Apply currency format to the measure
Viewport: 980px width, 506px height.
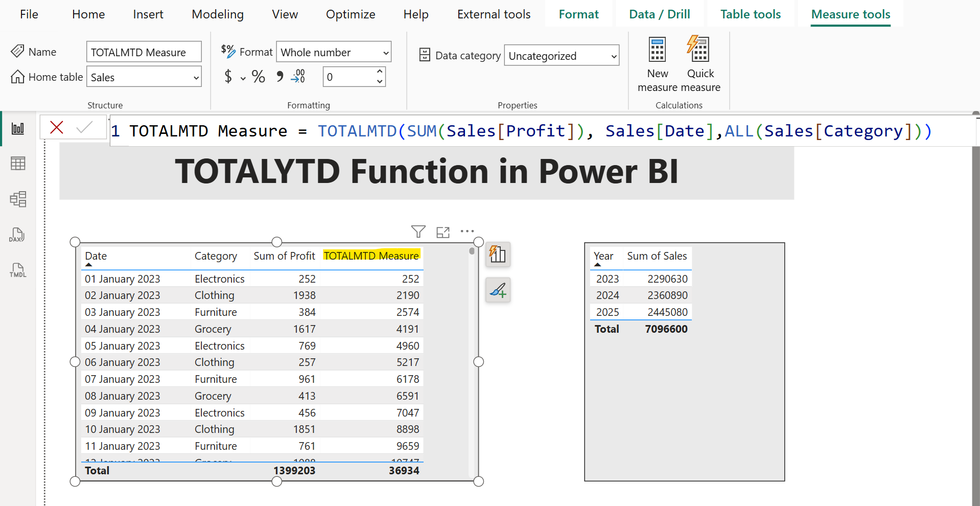coord(228,76)
